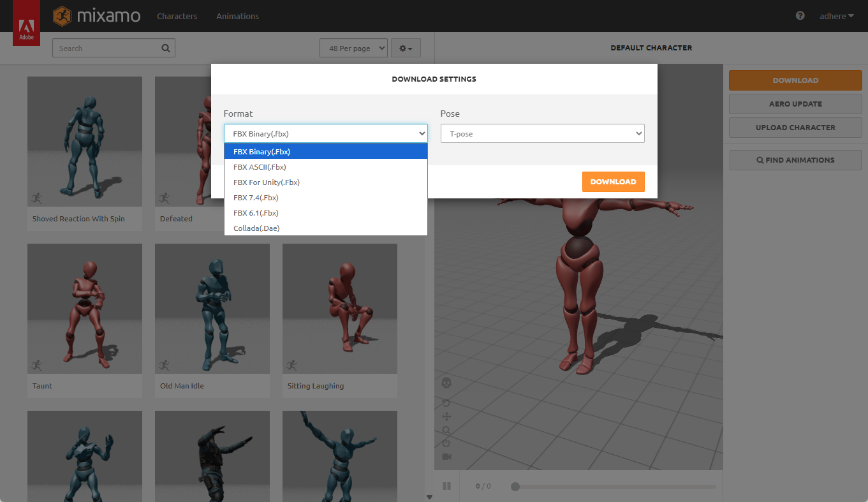
Task: Click the Taunt label
Action: tap(43, 386)
